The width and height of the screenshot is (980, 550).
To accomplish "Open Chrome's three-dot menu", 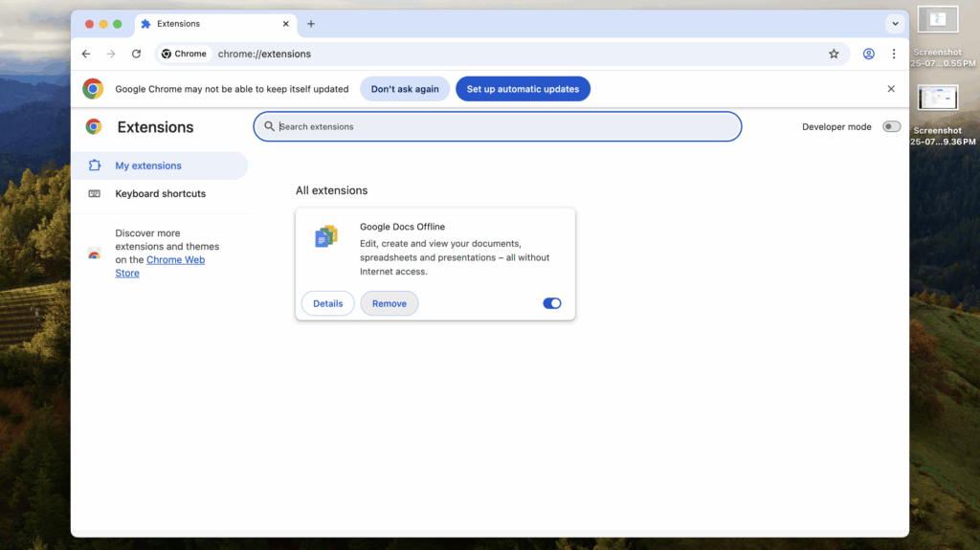I will [x=894, y=54].
